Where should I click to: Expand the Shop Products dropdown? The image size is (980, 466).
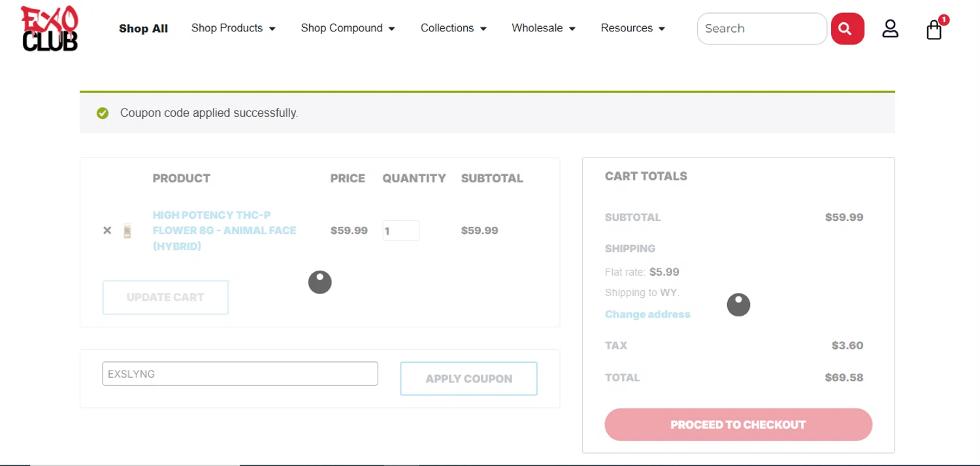(x=233, y=28)
